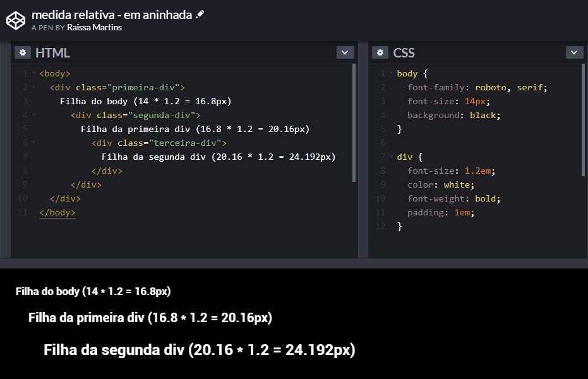The height and width of the screenshot is (379, 588).
Task: Click the closing </body> tag
Action: 57,212
